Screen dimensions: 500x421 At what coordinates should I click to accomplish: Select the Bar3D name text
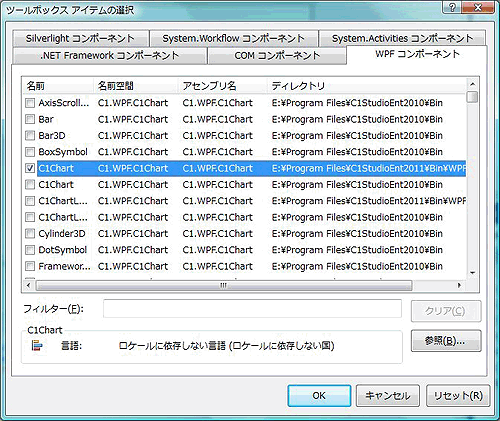[x=52, y=136]
